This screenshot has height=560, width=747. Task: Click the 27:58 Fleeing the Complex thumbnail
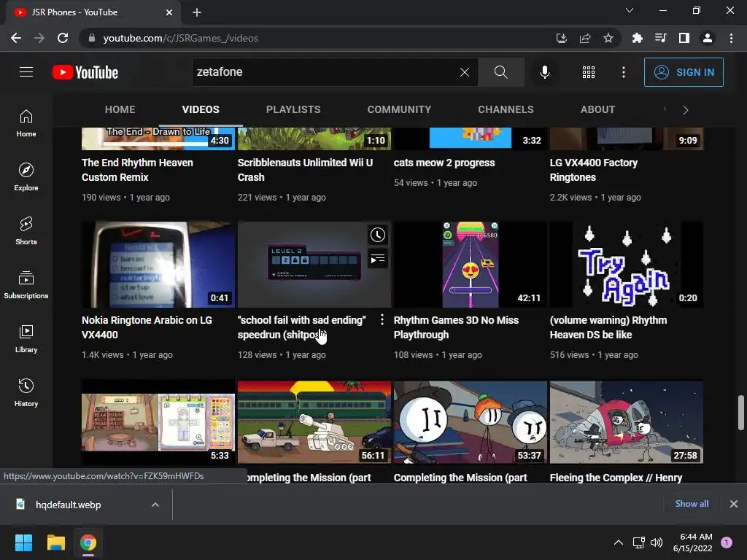[627, 421]
